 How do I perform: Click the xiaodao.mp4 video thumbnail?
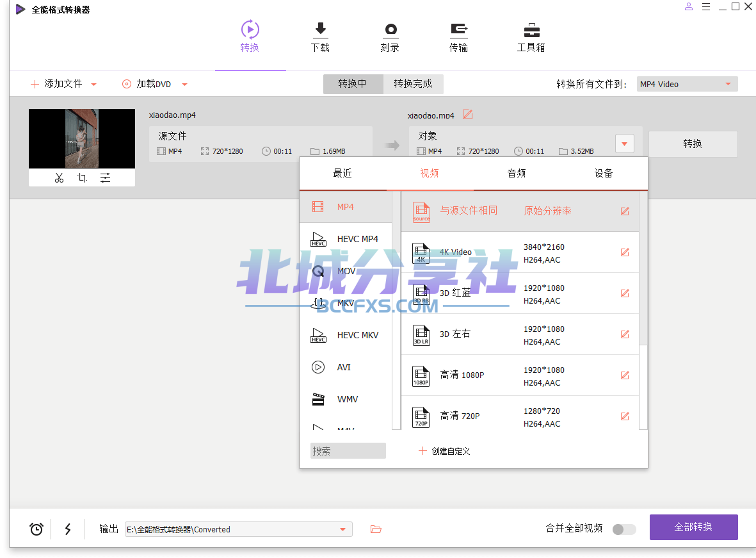click(x=82, y=138)
